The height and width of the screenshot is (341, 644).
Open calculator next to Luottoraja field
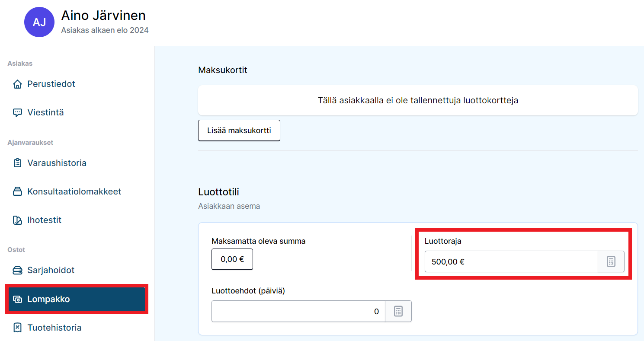611,261
